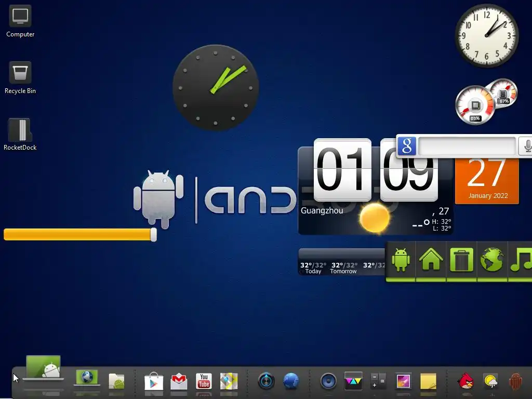Open the colorful triangles video app in dock
The image size is (532, 399).
[353, 381]
